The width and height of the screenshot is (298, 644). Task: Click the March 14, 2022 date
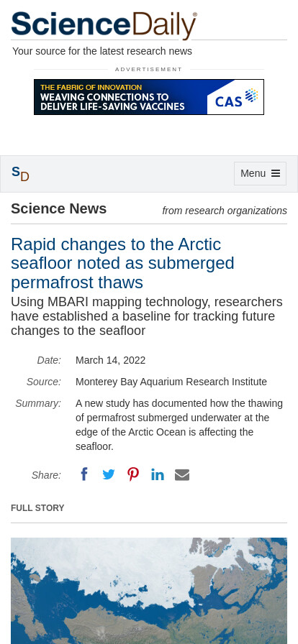110,360
